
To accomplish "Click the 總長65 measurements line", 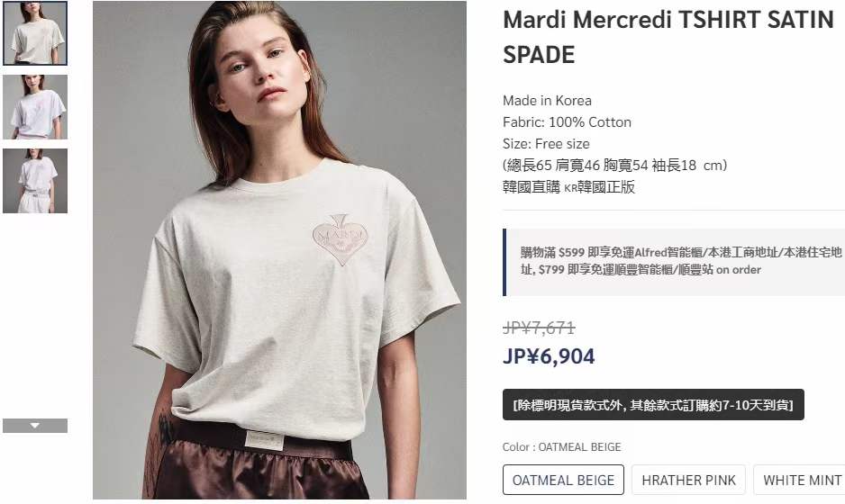I will (615, 166).
